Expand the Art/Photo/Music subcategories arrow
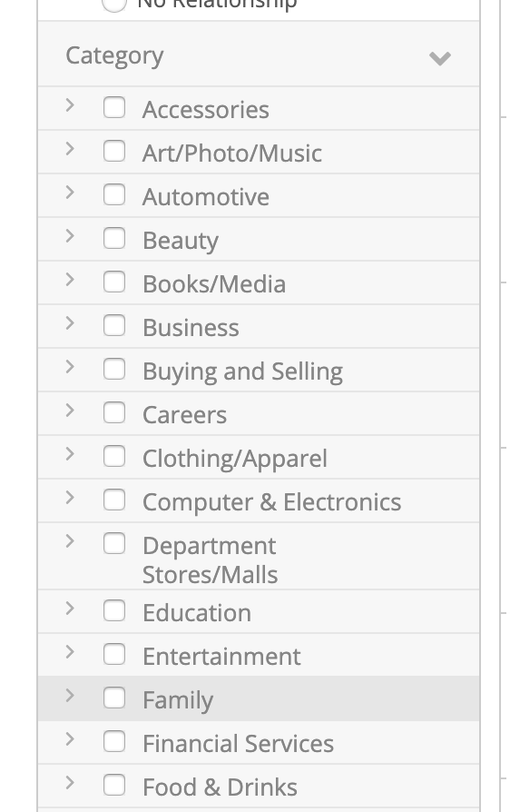Viewport: 510px width, 812px height. (x=71, y=149)
